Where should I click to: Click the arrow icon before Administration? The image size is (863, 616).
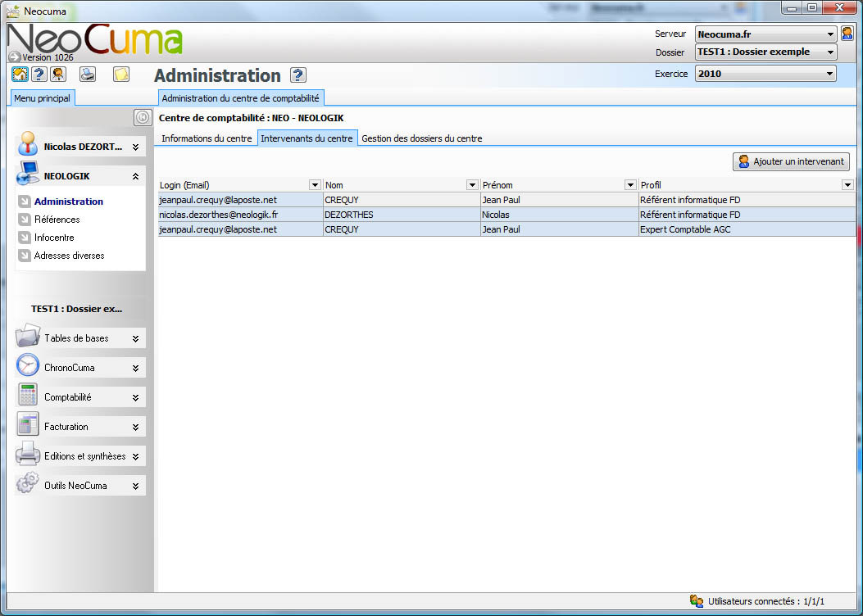pyautogui.click(x=25, y=202)
